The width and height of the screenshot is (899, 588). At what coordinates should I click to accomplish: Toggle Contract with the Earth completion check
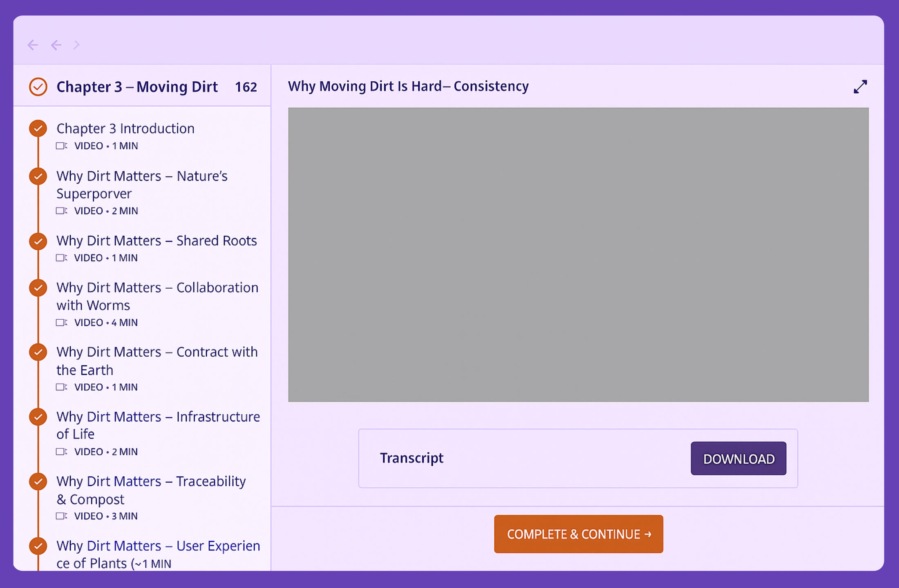point(38,352)
